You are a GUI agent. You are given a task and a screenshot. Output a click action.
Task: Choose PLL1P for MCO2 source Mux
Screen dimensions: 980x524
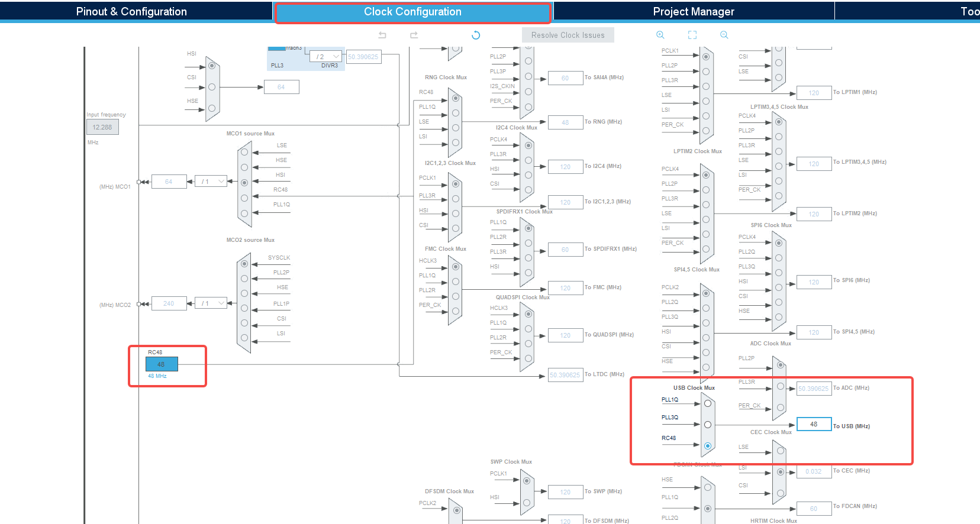(244, 308)
